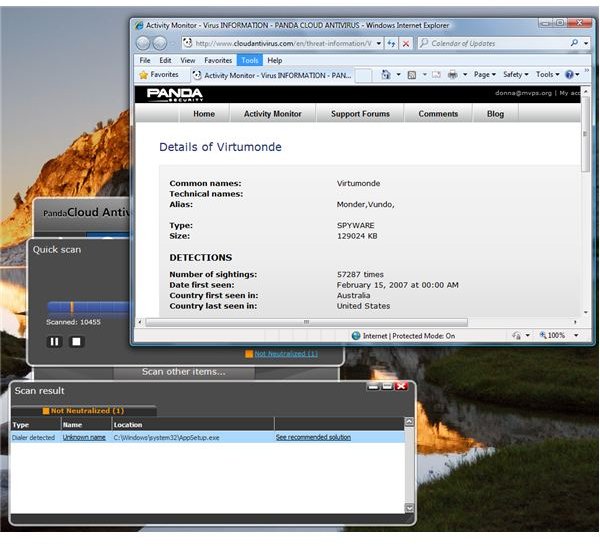Open the Blog site tab
Screen dimensions: 600x546
(495, 114)
